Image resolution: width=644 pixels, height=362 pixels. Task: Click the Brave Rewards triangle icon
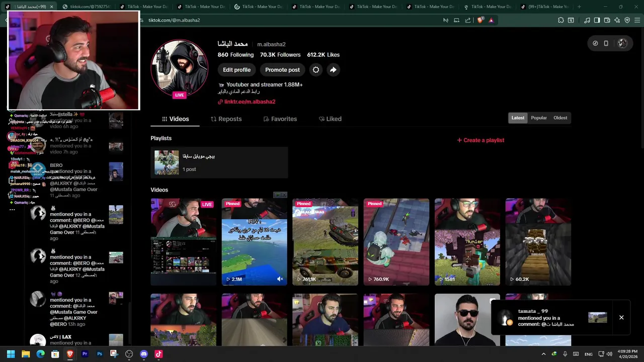(491, 20)
